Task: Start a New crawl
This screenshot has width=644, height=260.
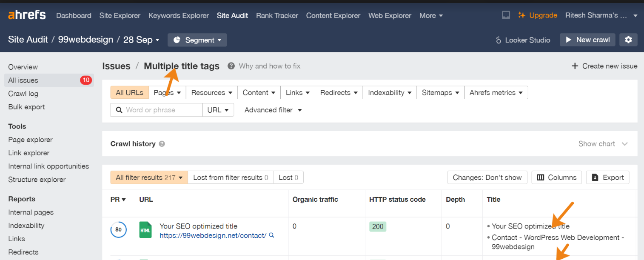Action: click(x=587, y=40)
